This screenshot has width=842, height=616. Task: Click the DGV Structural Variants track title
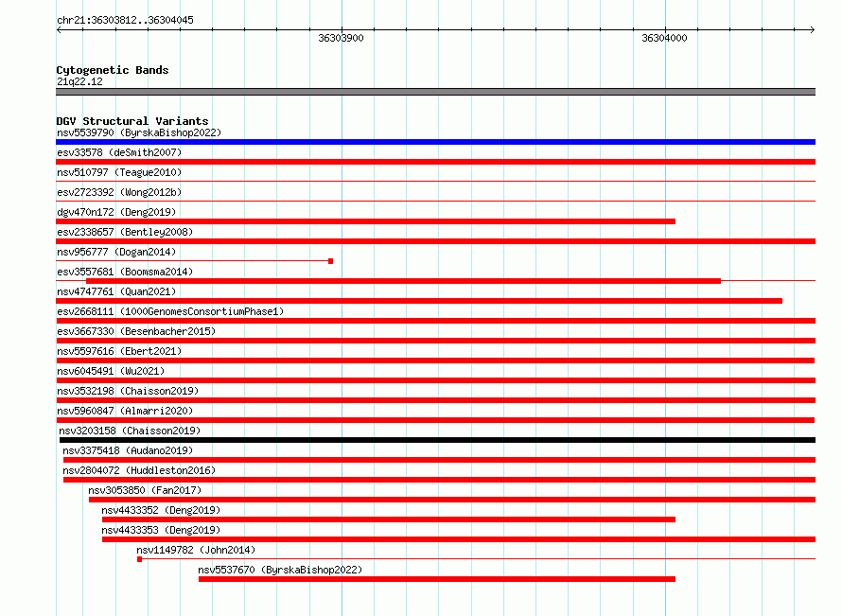point(132,121)
